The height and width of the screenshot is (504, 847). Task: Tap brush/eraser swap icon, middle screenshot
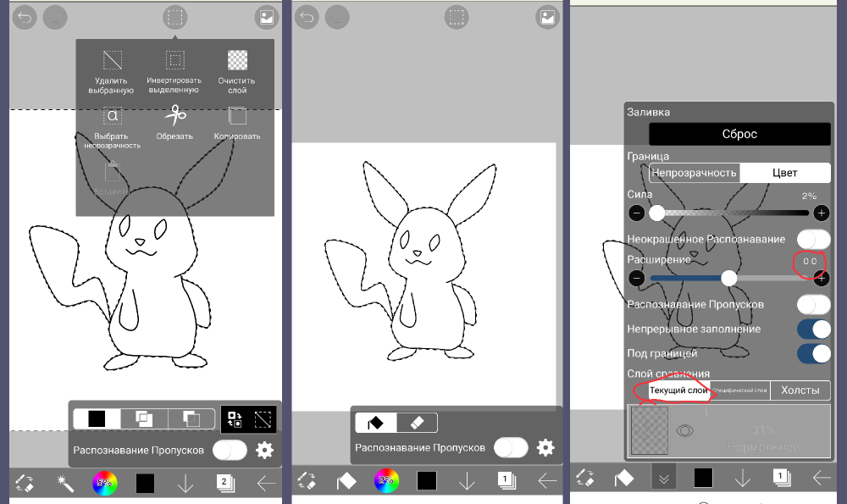pos(307,480)
